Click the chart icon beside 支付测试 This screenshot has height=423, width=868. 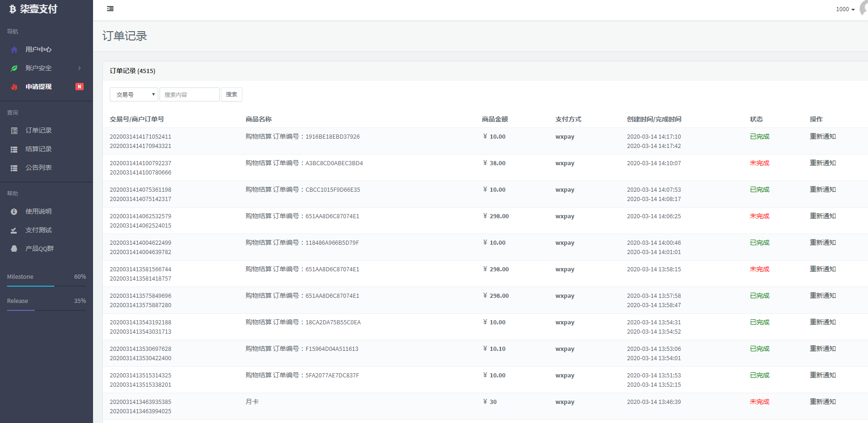(x=14, y=230)
